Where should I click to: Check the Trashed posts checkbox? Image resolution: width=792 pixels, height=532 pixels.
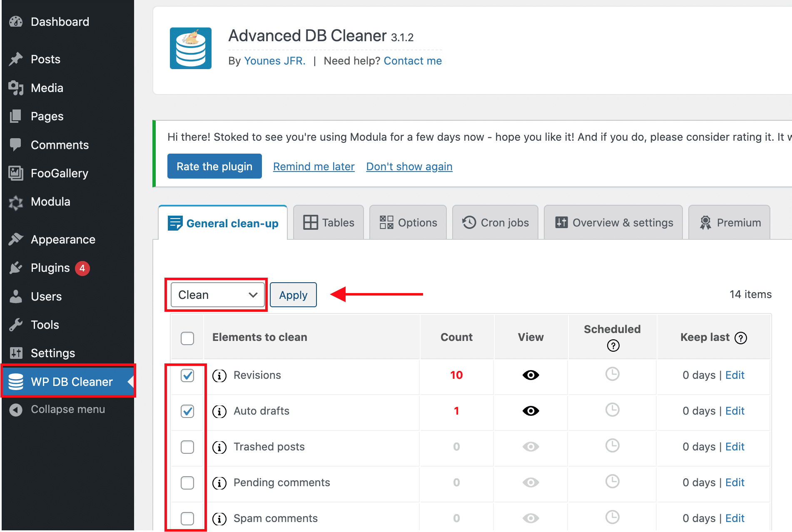187,447
